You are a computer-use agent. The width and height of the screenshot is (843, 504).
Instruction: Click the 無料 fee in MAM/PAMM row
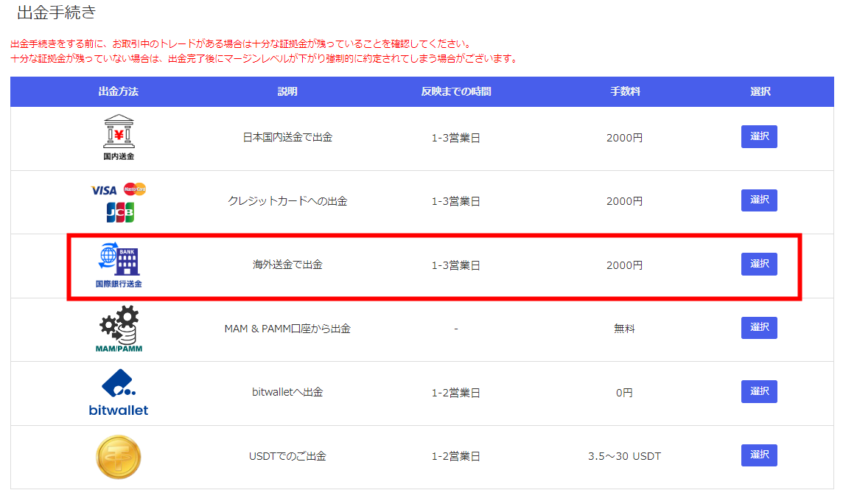[x=625, y=329]
